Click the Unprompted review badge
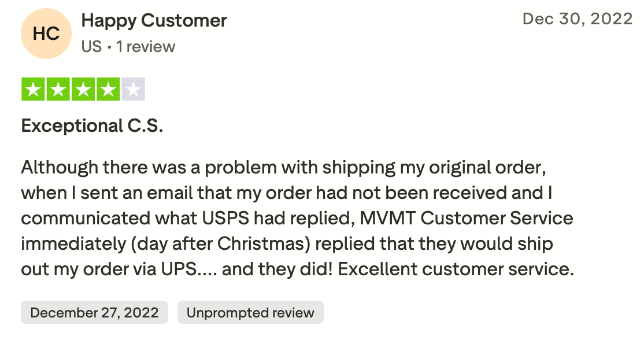The height and width of the screenshot is (340, 644). [x=250, y=313]
